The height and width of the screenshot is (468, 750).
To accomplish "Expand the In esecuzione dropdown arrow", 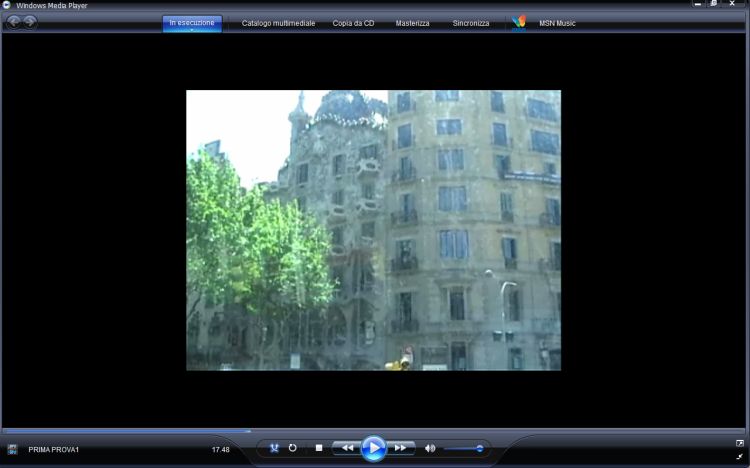I will (x=192, y=30).
